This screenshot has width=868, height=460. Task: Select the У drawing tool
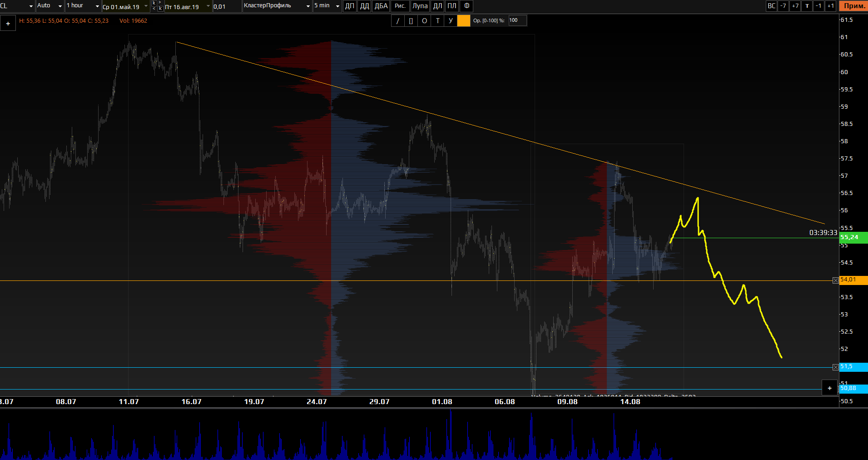click(x=451, y=21)
